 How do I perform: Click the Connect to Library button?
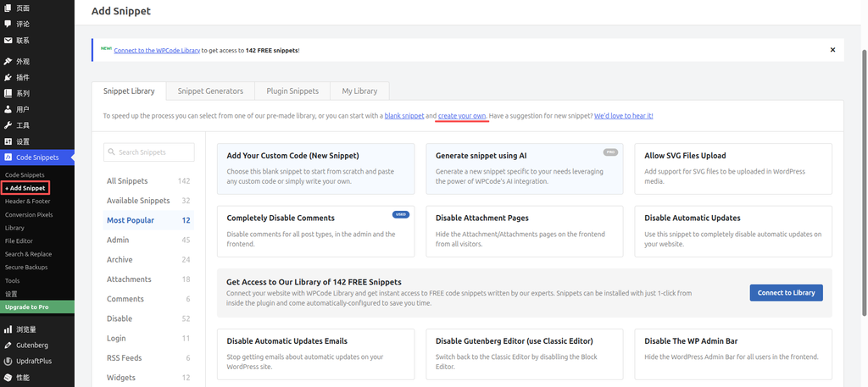coord(786,293)
